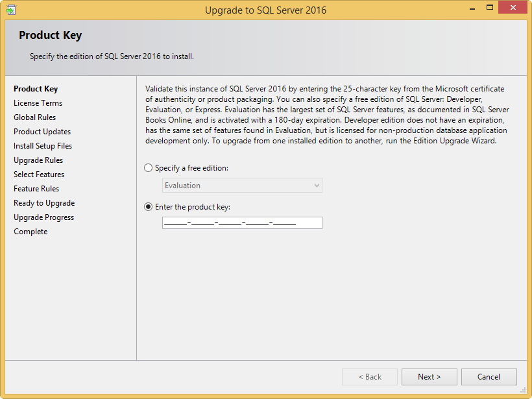532x399 pixels.
Task: Select the 'Specify a free edition' radio button
Action: 149,168
